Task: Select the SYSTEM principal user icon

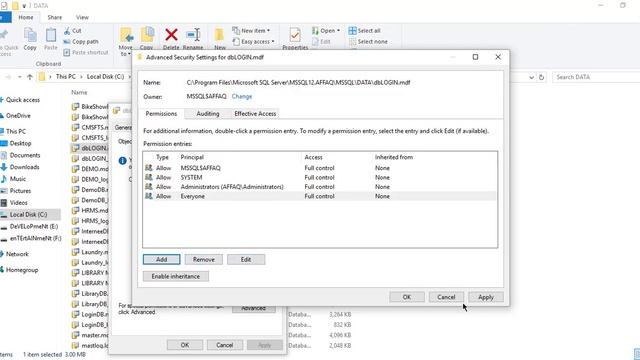Action: point(149,177)
